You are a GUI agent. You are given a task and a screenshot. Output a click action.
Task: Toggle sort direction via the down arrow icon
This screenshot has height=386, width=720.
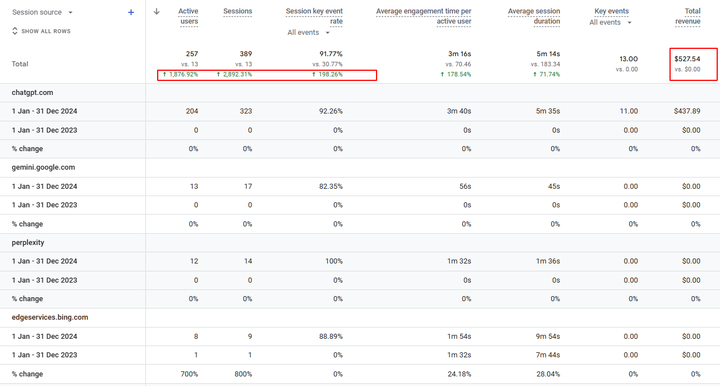tap(157, 11)
